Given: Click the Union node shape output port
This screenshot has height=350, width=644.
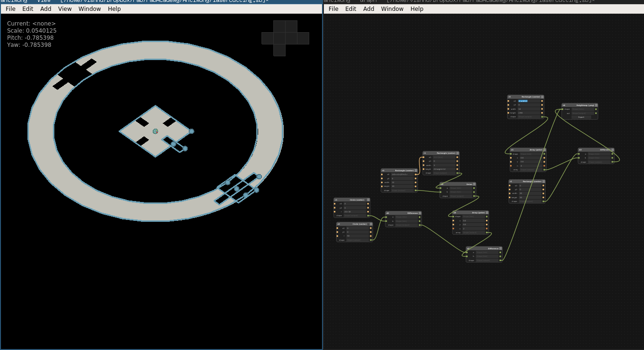Looking at the screenshot, I should click(474, 196).
